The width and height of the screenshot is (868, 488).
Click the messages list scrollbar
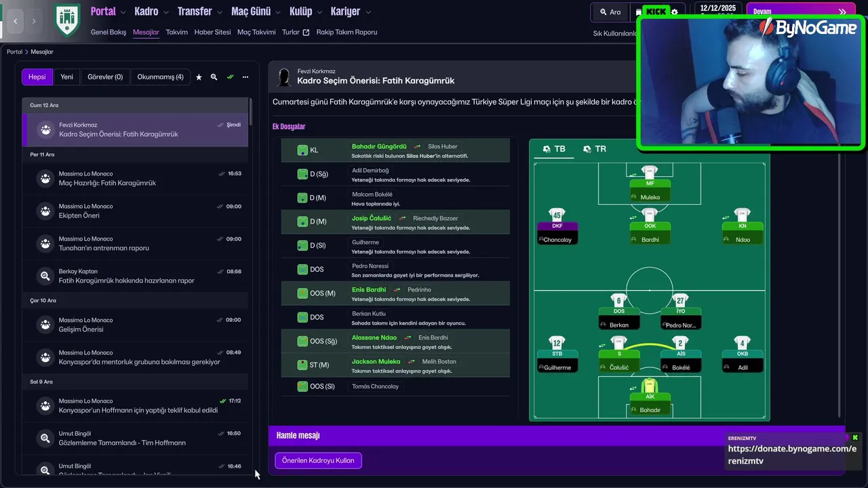click(250, 113)
